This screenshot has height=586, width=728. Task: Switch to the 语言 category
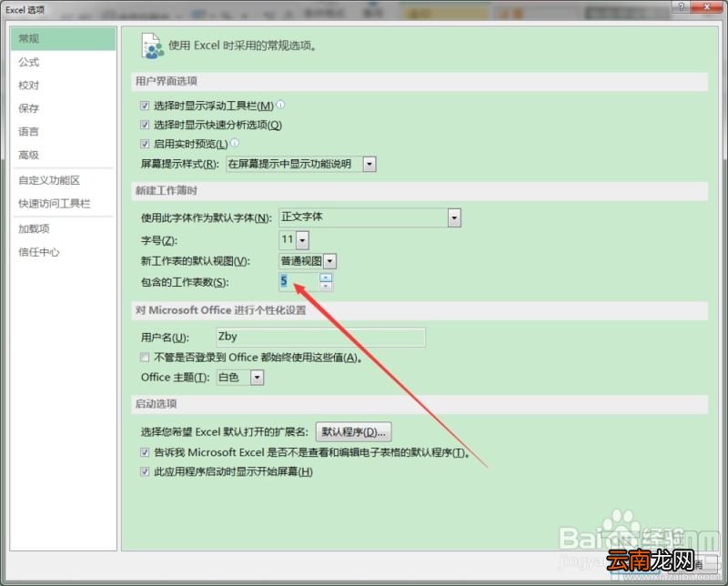click(x=63, y=131)
